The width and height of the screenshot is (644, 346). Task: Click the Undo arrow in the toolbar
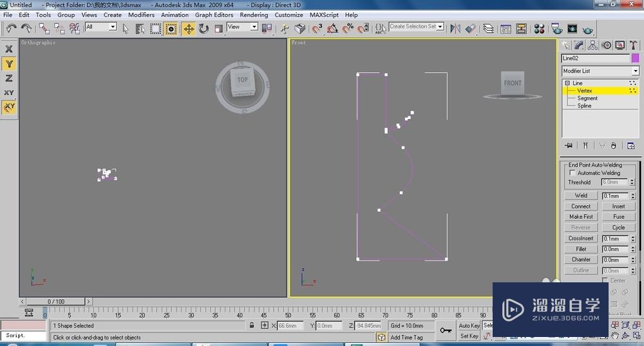tap(11, 28)
